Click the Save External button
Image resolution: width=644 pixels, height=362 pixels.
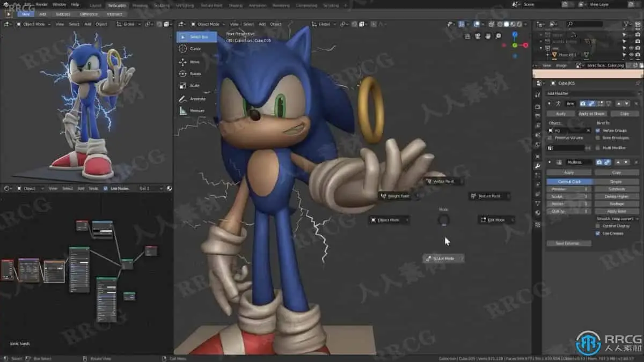coord(569,243)
